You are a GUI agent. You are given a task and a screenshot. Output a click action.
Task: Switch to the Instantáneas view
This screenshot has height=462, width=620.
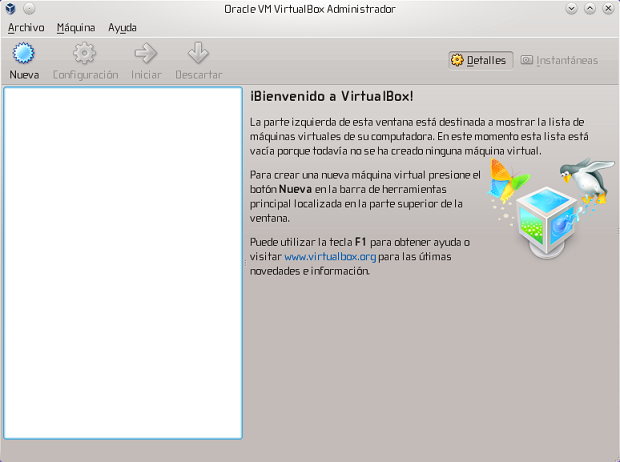point(560,61)
